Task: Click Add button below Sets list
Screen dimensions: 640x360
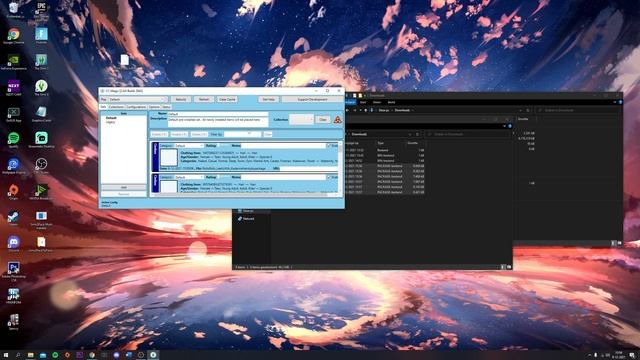Action: pyautogui.click(x=124, y=187)
